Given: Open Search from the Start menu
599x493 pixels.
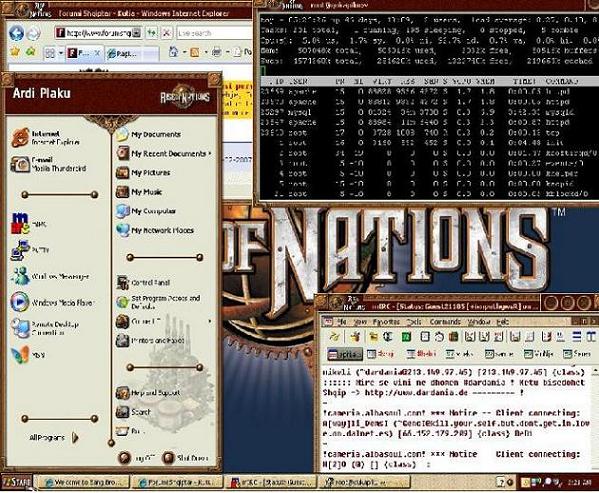Looking at the screenshot, I should click(134, 412).
